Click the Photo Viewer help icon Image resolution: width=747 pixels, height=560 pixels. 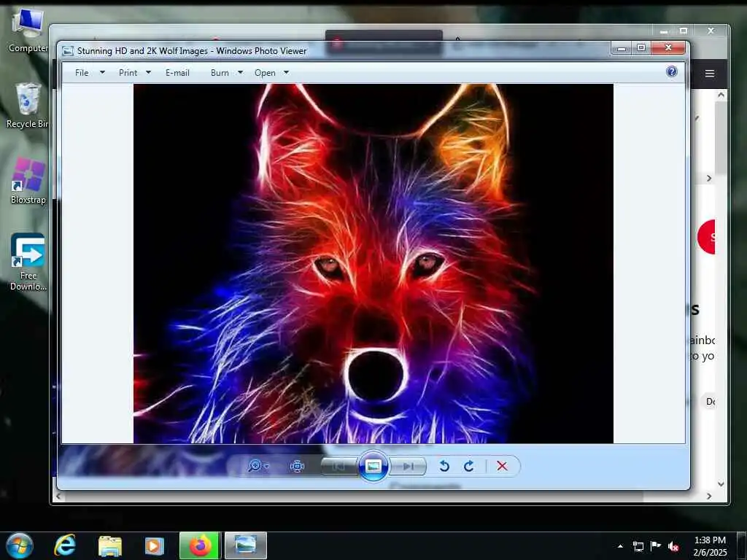tap(672, 71)
